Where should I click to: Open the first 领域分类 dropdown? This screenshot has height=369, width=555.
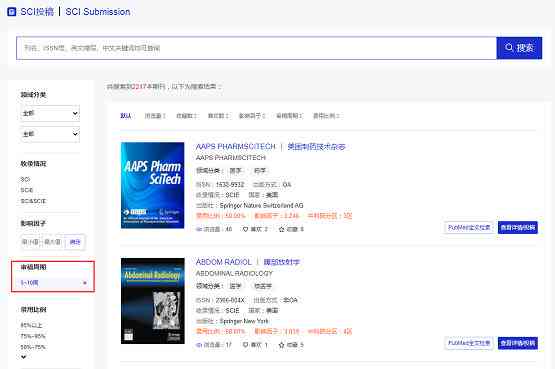pyautogui.click(x=50, y=113)
